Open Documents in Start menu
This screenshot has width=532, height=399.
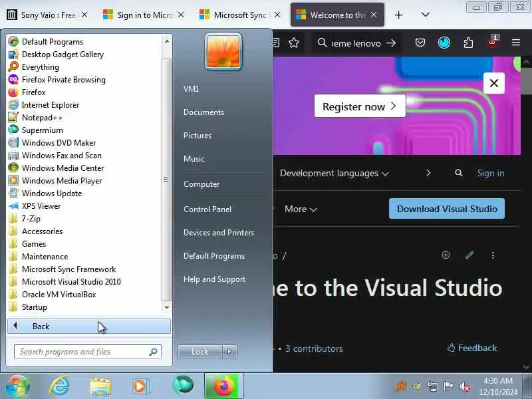[x=203, y=112]
